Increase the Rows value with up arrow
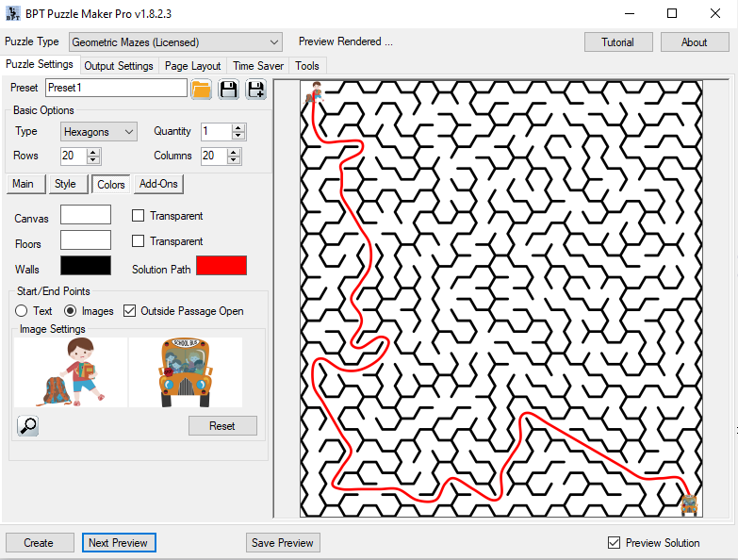 (x=93, y=152)
